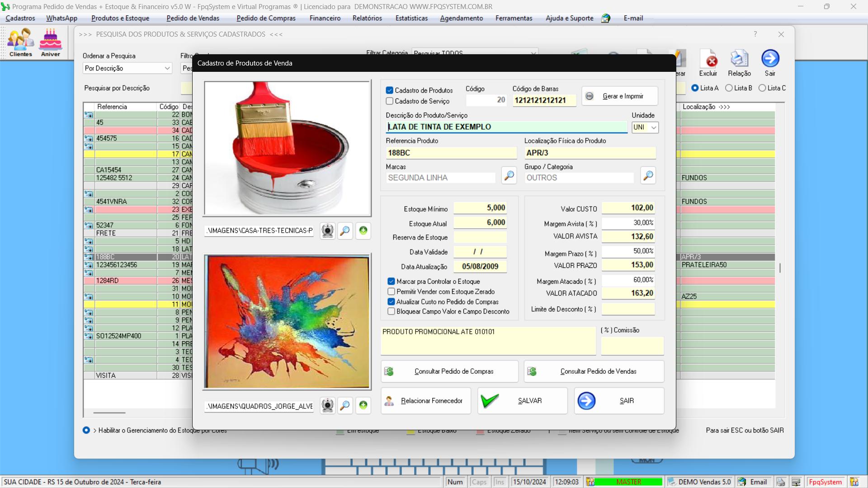Click Consultar Pedido de Vendas button
Image resolution: width=868 pixels, height=488 pixels.
(594, 371)
